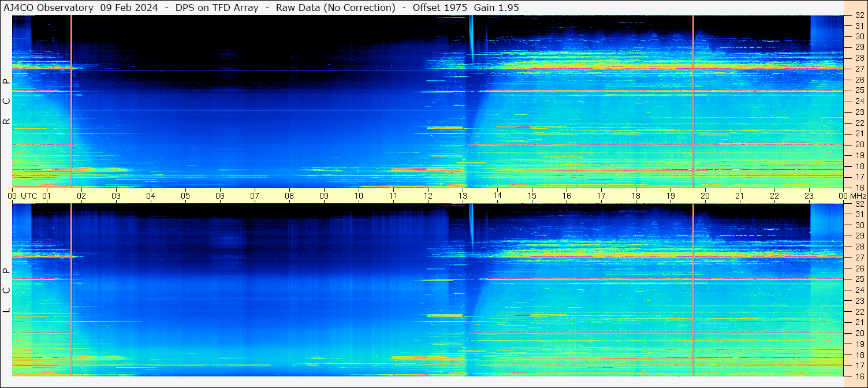Image resolution: width=868 pixels, height=388 pixels.
Task: Click the 20 MHz label on the LCP scale
Action: pyautogui.click(x=859, y=333)
